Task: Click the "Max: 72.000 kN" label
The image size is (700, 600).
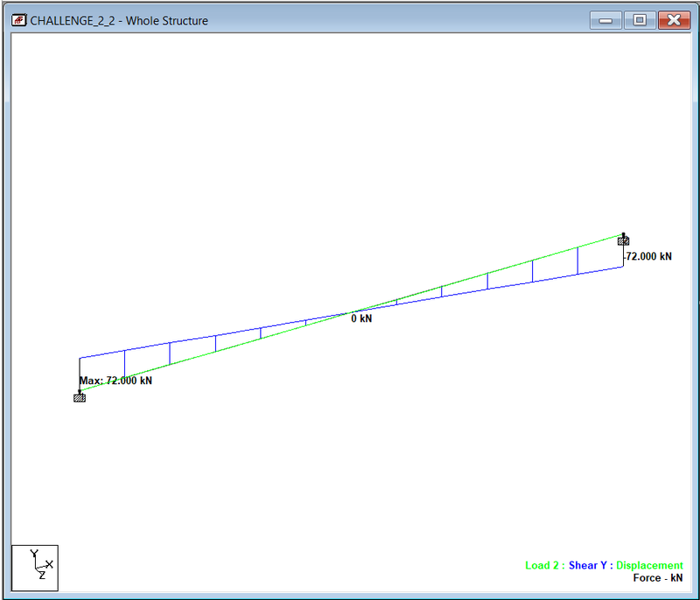Action: pos(115,380)
